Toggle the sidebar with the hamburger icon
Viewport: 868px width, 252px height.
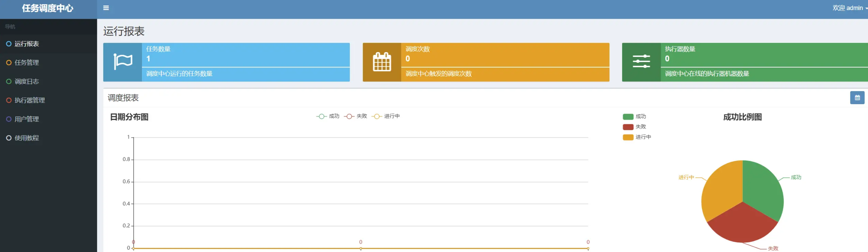tap(106, 8)
